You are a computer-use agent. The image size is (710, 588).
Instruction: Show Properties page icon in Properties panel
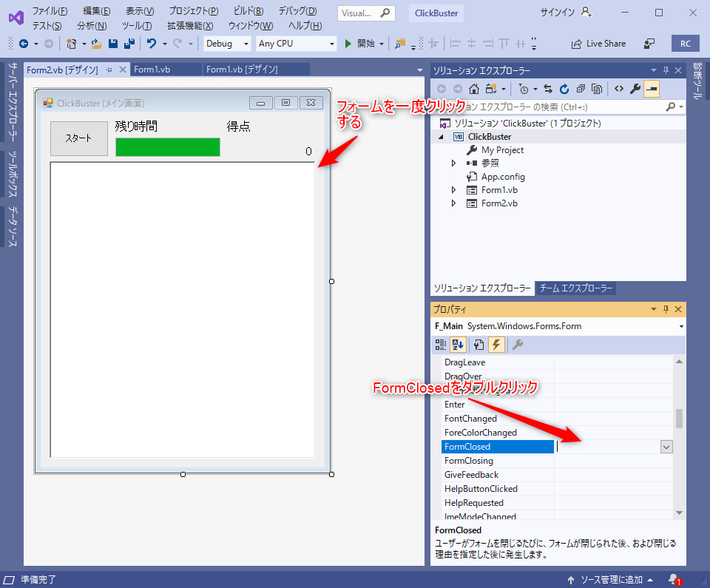pos(479,345)
